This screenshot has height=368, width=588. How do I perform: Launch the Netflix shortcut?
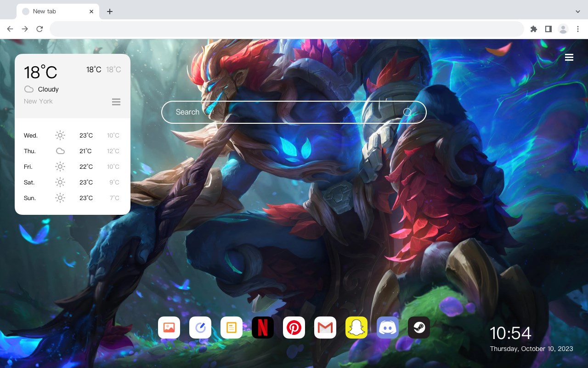(x=263, y=328)
